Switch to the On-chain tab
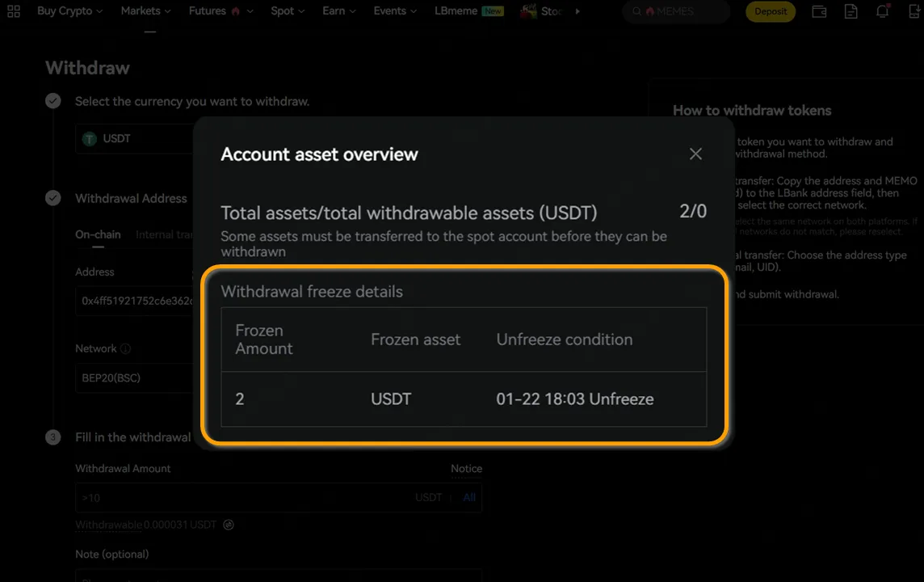The width and height of the screenshot is (924, 582). 98,234
